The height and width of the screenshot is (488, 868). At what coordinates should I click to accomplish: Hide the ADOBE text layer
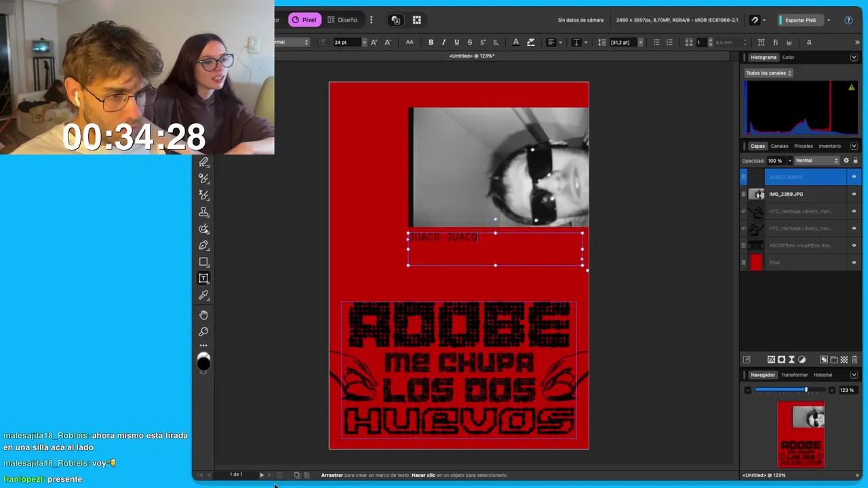pos(854,245)
